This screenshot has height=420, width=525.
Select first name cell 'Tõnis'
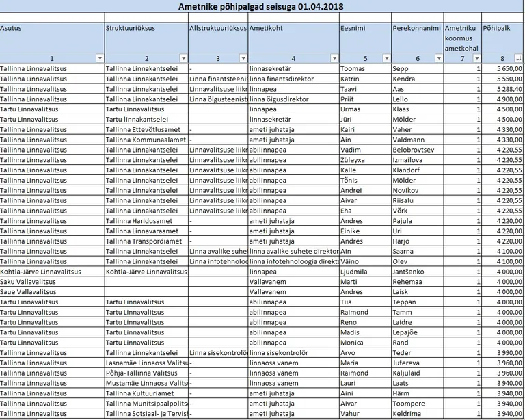coord(365,180)
